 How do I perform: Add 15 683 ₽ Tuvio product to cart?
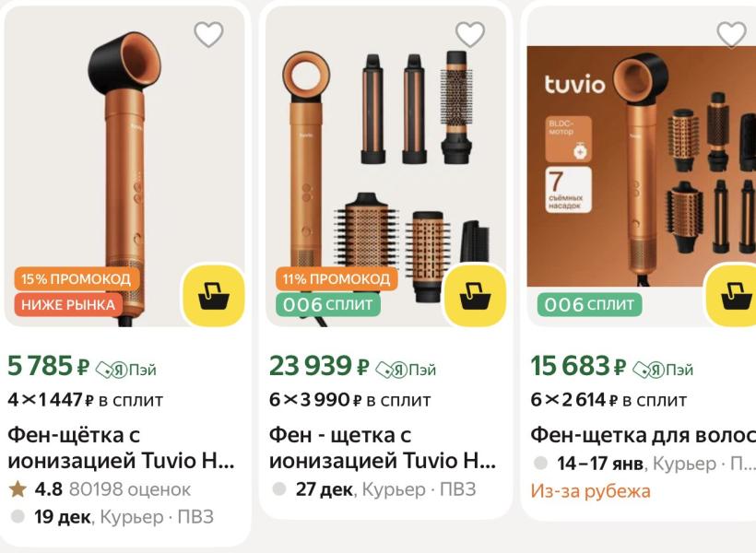(x=731, y=296)
